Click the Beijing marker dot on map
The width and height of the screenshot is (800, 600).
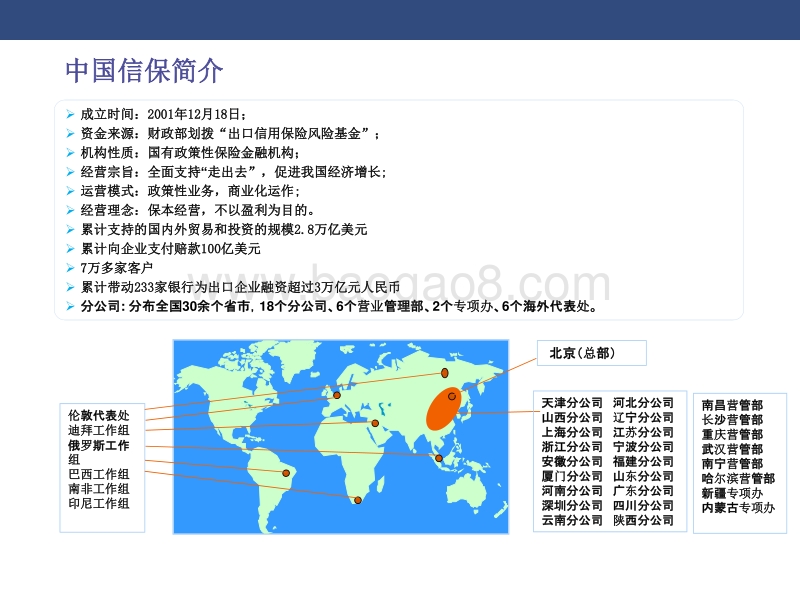(x=452, y=396)
